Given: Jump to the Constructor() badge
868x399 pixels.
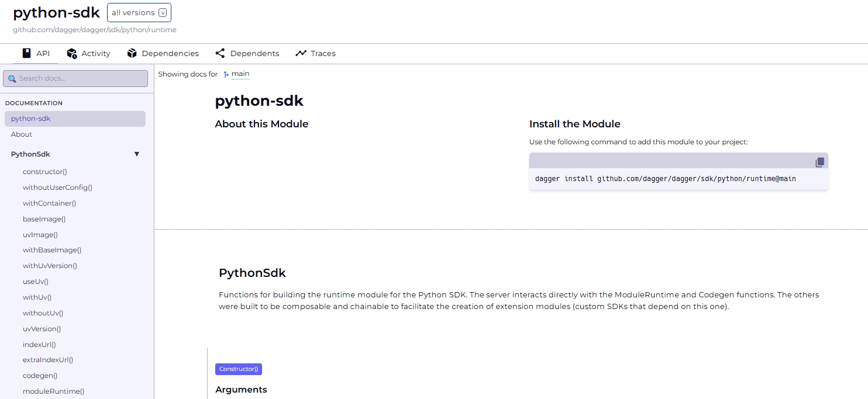Looking at the screenshot, I should 238,369.
